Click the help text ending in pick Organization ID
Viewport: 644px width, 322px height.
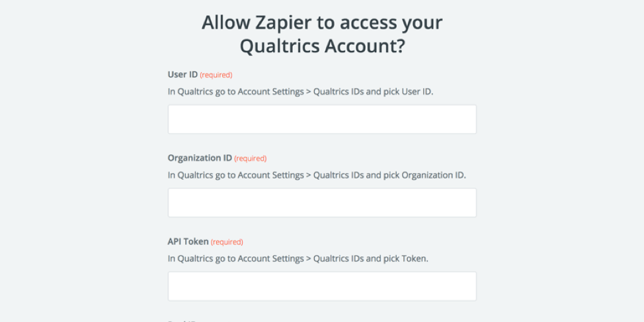(x=317, y=175)
